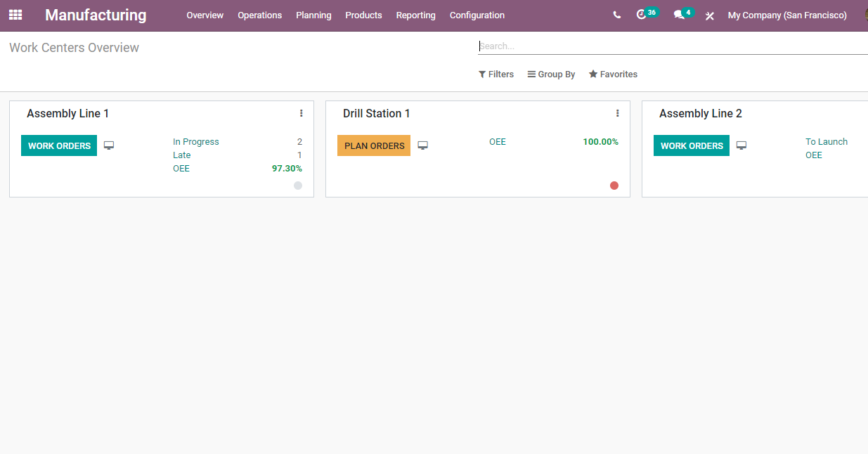Open Assembly Line 2 tablet view icon
The width and height of the screenshot is (868, 454).
[x=741, y=145]
